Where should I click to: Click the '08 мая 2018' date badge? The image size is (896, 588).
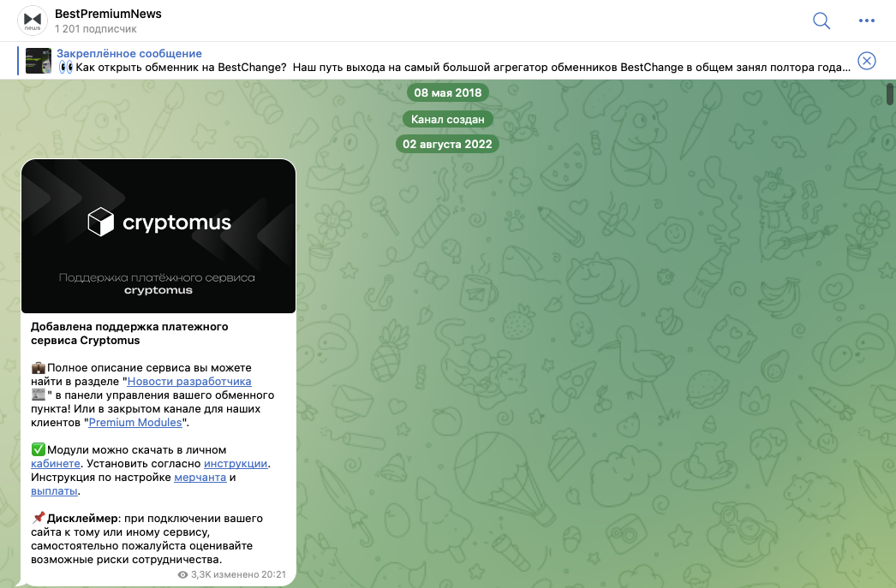tap(447, 92)
